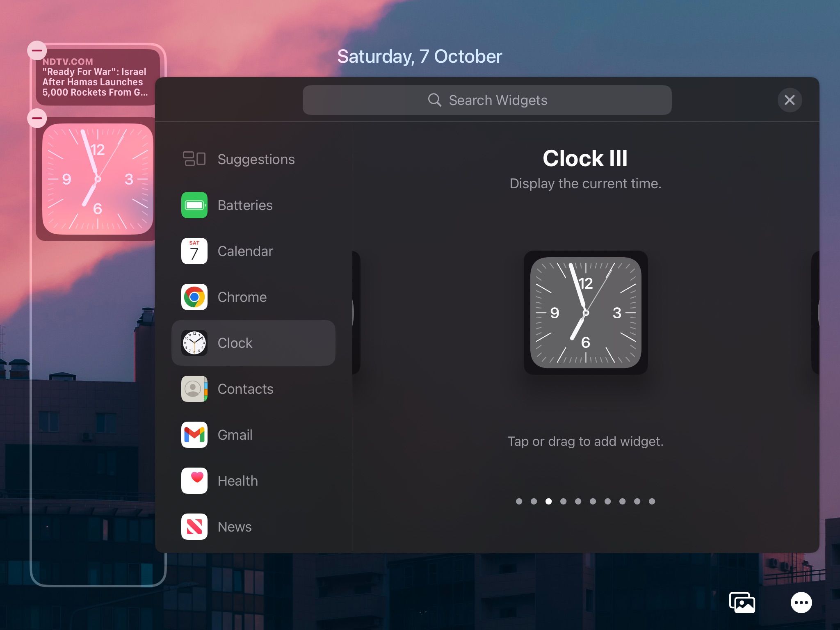Remove the analog clock widget from sidebar

(x=37, y=118)
